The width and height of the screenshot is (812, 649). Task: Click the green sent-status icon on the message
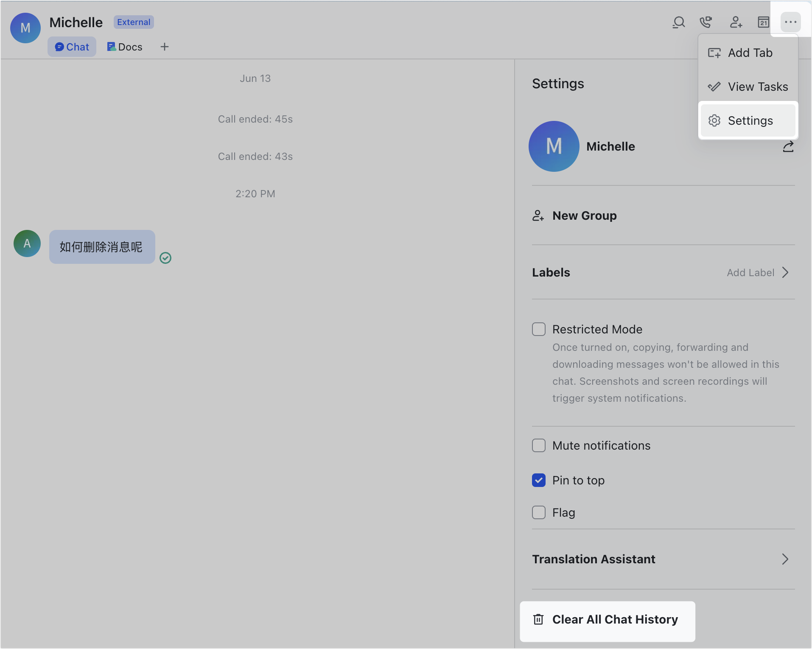click(165, 257)
